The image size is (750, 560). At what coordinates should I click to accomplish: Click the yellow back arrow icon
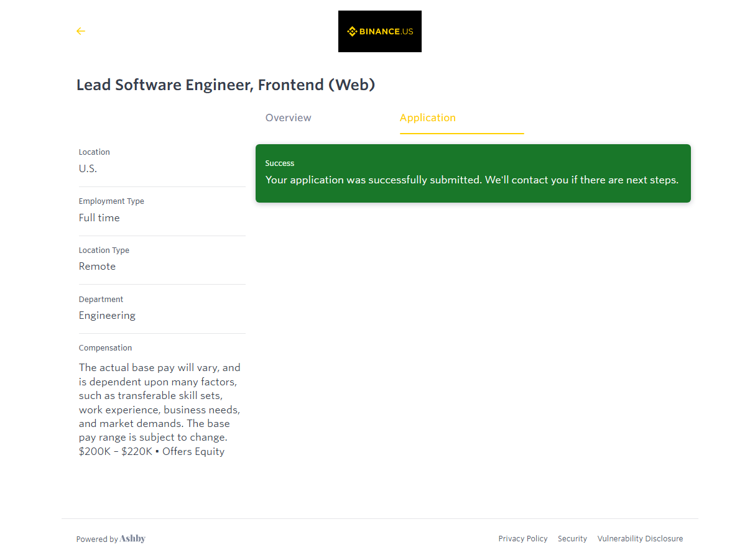(81, 31)
